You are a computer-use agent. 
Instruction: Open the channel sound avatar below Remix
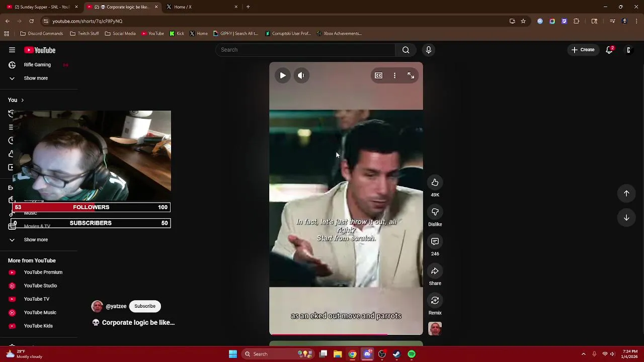(x=435, y=329)
